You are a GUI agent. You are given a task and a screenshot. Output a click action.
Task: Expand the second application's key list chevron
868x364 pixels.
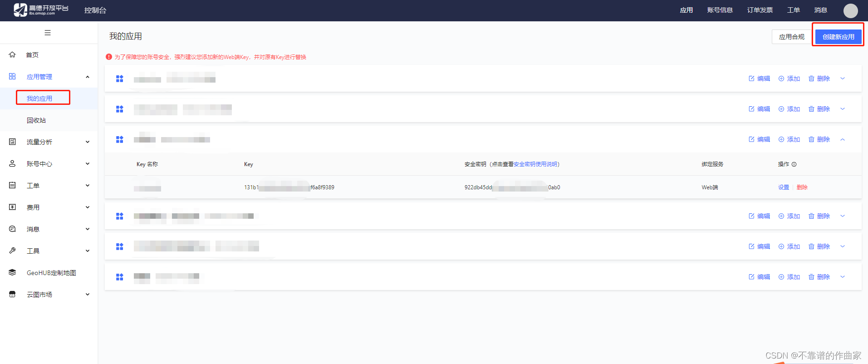coord(843,109)
